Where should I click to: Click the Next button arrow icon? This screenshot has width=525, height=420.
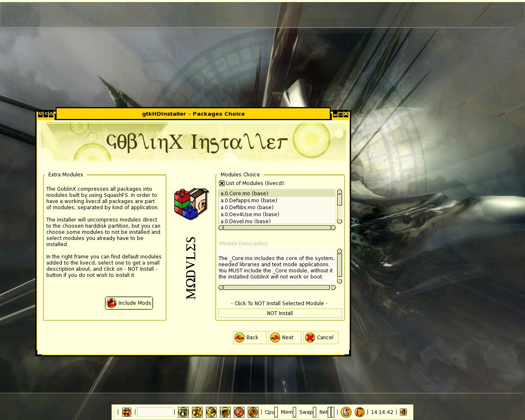275,338
